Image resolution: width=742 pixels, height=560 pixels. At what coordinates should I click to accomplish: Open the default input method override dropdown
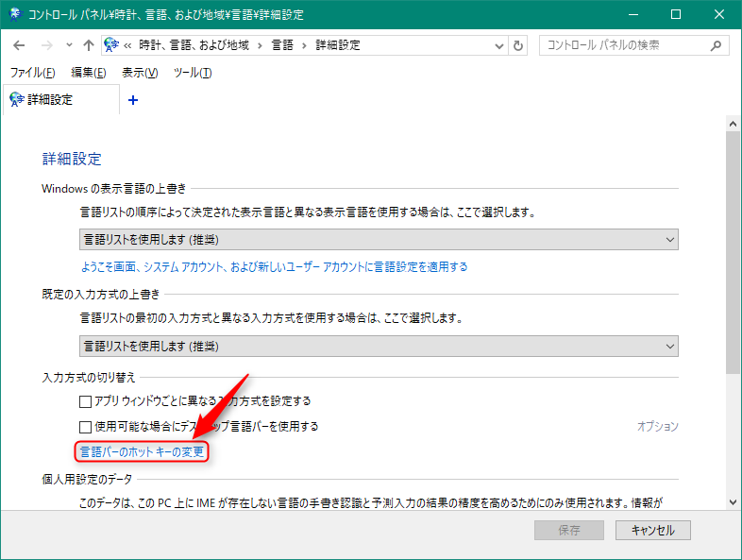(x=379, y=346)
